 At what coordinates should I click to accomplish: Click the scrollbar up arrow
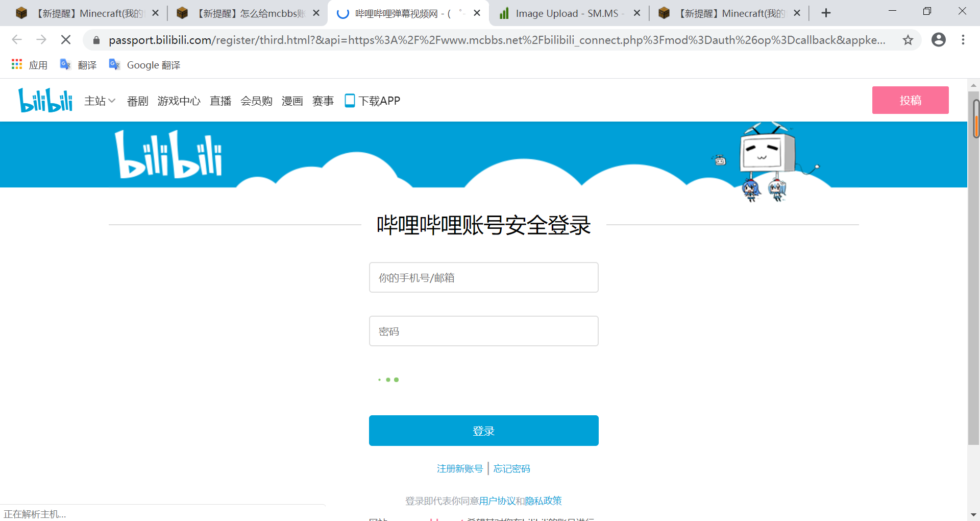coord(974,85)
